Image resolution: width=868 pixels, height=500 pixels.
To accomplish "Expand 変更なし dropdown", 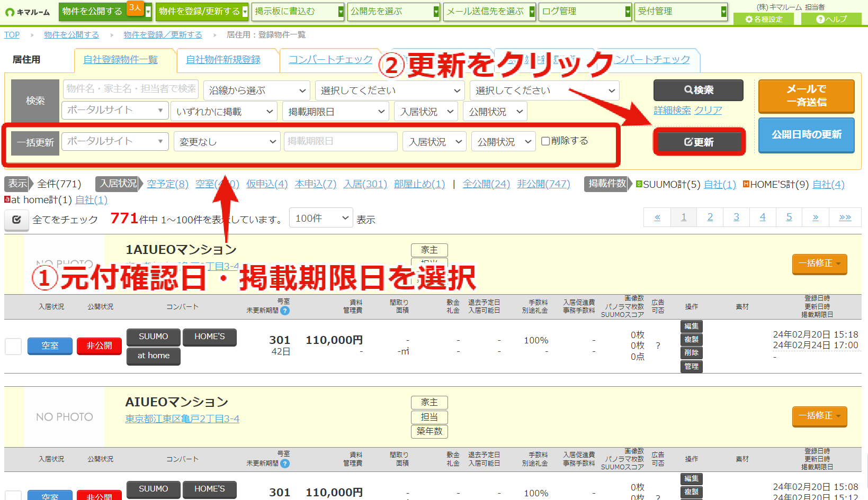I will pyautogui.click(x=227, y=142).
